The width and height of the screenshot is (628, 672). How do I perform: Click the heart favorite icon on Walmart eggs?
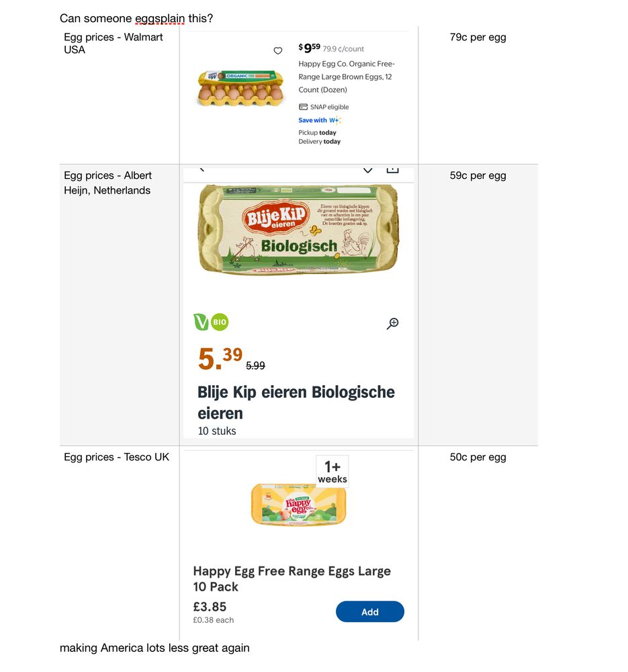click(278, 51)
